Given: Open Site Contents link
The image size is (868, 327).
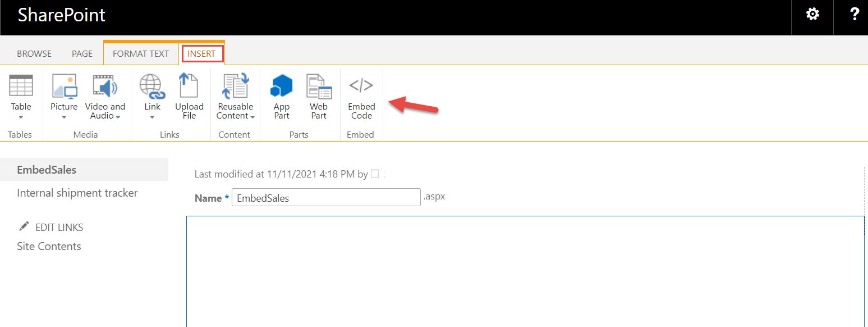Looking at the screenshot, I should click(49, 246).
